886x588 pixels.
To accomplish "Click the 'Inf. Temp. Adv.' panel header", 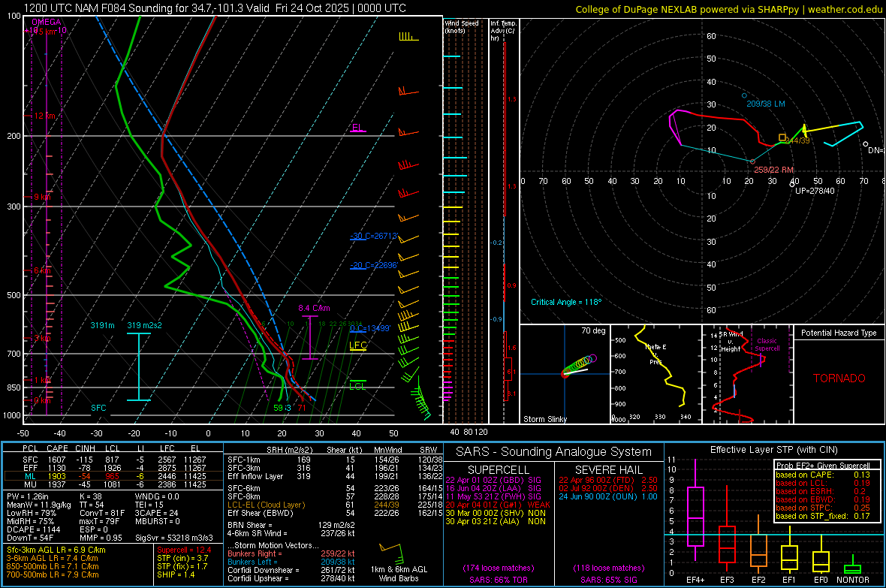I will tap(503, 31).
